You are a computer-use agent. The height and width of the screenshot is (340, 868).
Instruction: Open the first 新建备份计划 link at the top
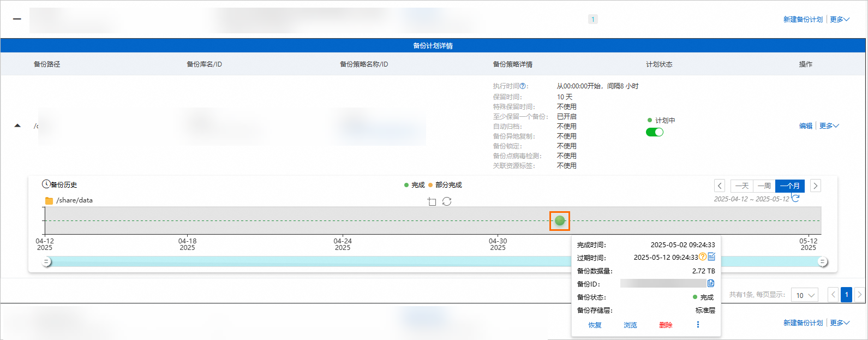pyautogui.click(x=803, y=19)
